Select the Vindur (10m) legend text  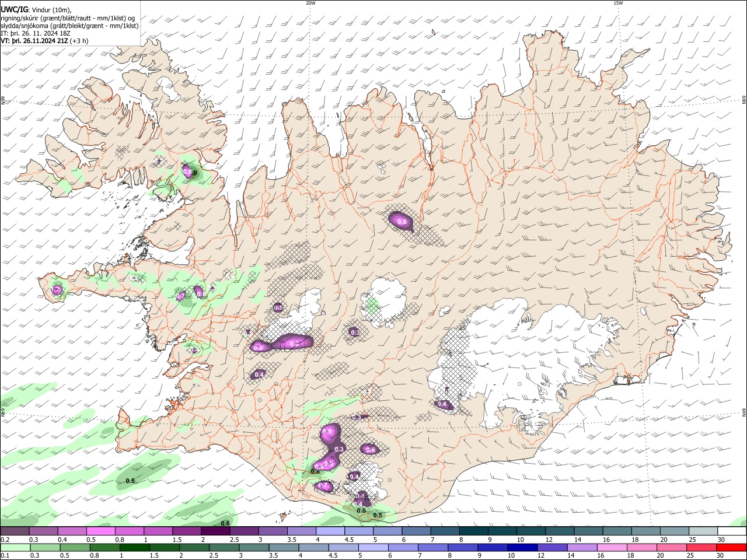click(x=51, y=10)
